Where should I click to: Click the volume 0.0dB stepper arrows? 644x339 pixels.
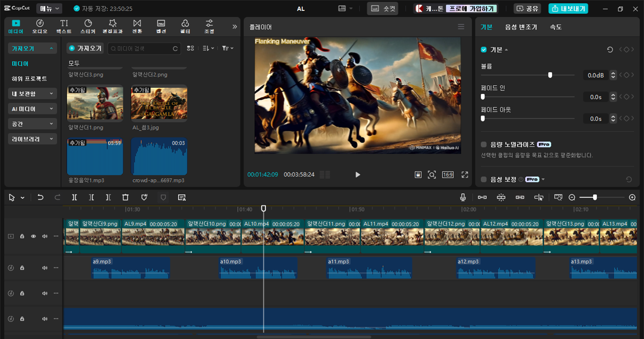click(613, 75)
